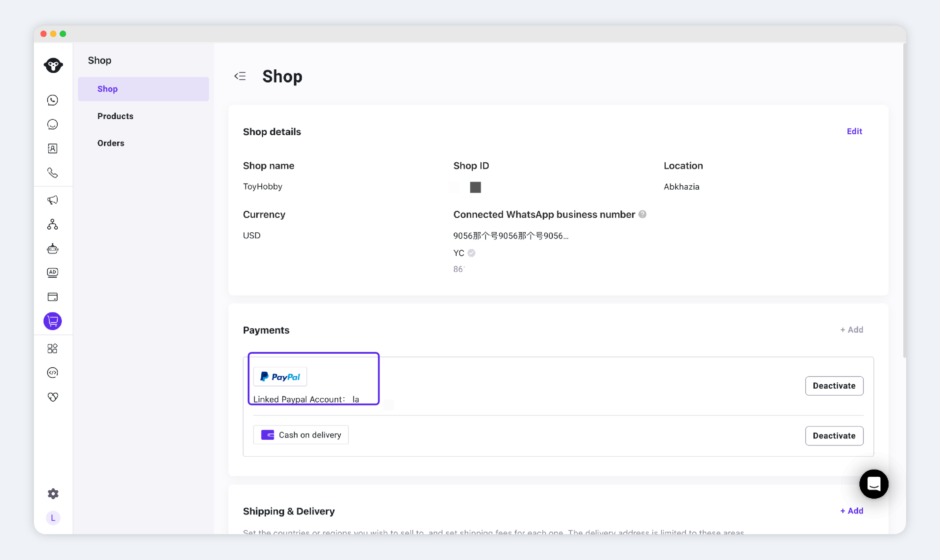Open the AD ads icon
Image resolution: width=940 pixels, height=560 pixels.
52,273
